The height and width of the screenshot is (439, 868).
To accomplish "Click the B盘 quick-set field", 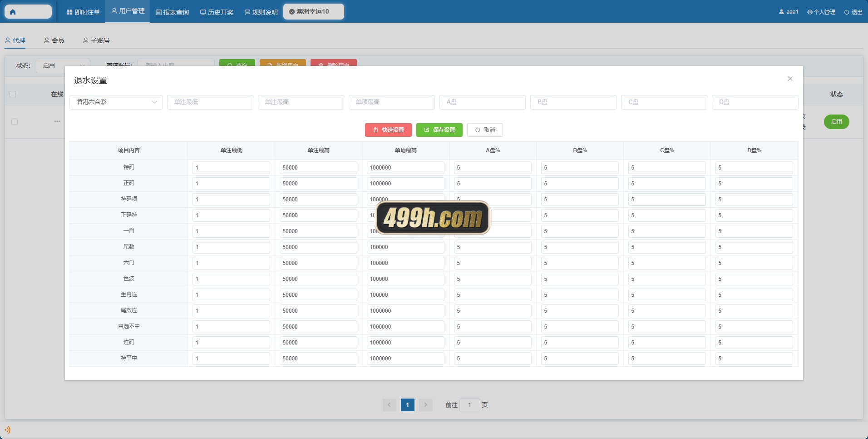I will point(573,102).
